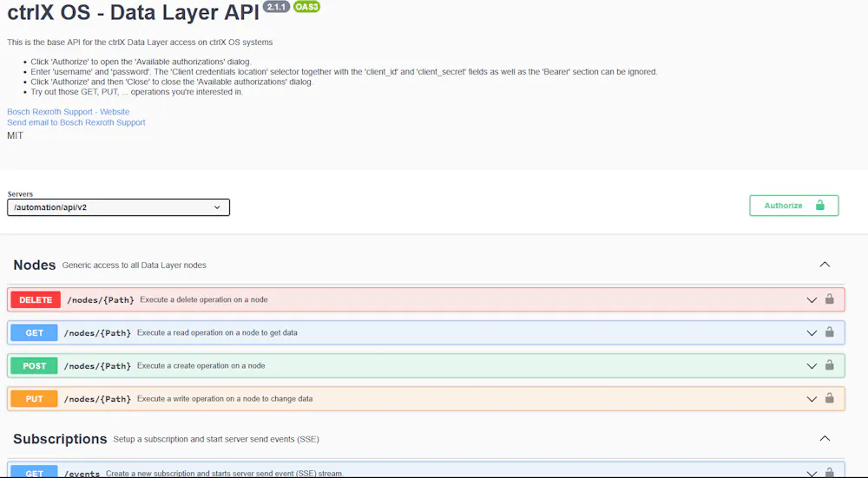Click the blue GET method badge for nodes
This screenshot has width=868, height=478.
coord(35,333)
